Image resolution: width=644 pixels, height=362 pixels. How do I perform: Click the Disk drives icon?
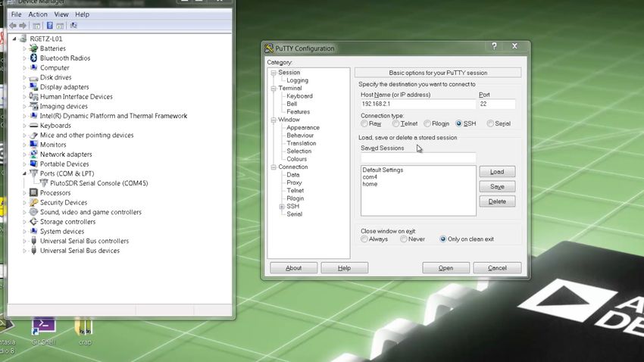point(33,77)
